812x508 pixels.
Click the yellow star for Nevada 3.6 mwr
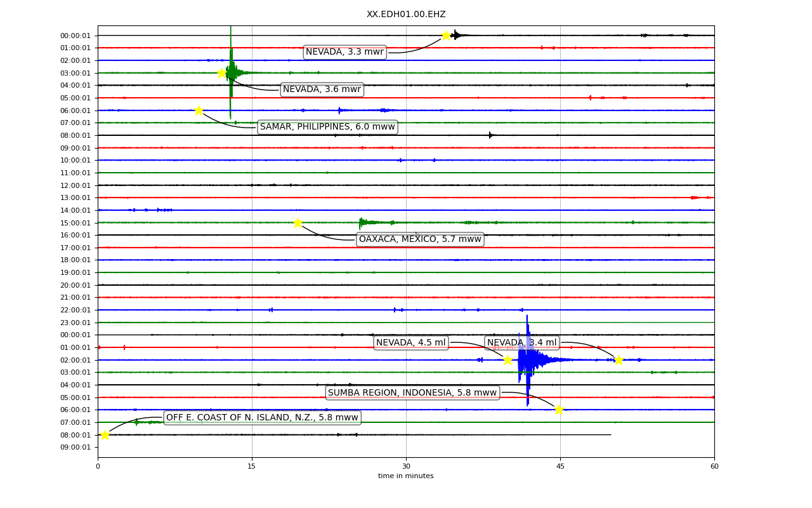point(221,73)
